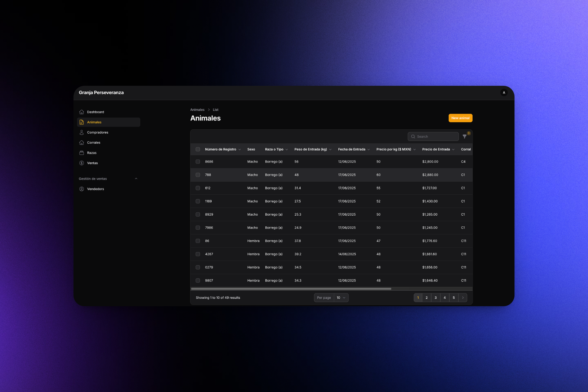Open the table filter funnel icon

pyautogui.click(x=465, y=137)
